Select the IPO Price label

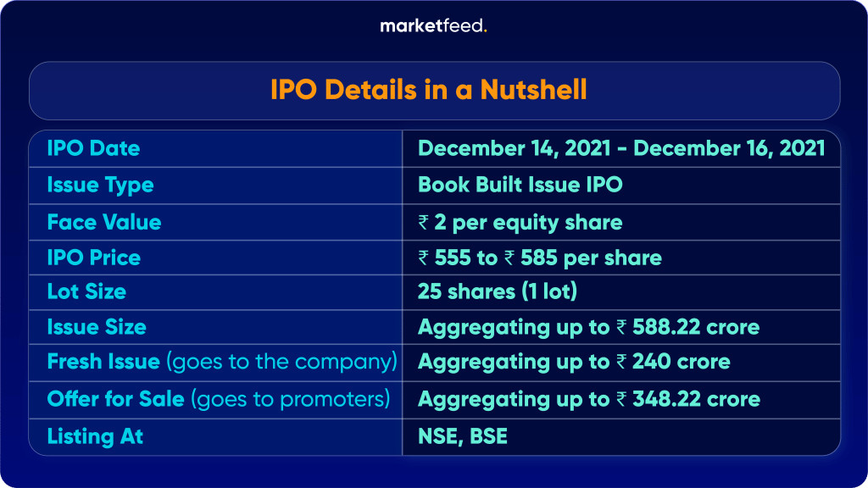point(93,258)
